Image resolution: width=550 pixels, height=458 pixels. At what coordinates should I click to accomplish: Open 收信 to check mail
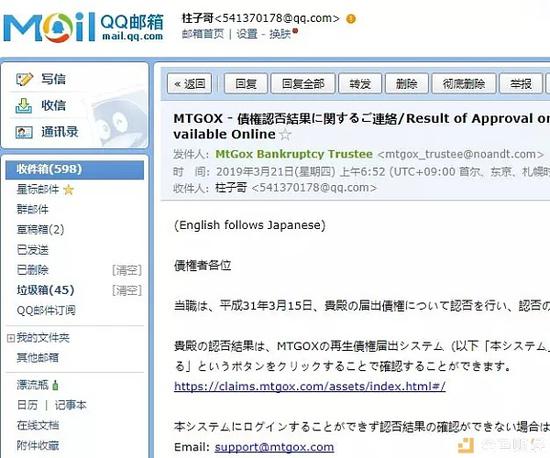pos(53,106)
